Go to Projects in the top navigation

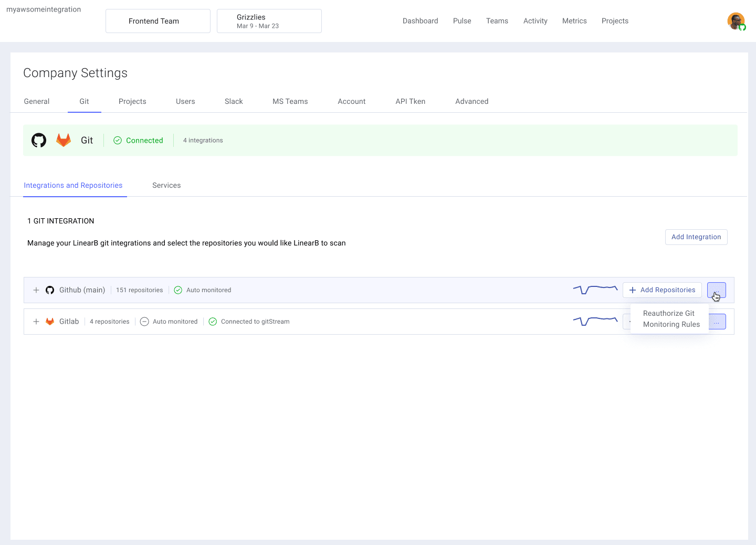pos(615,21)
